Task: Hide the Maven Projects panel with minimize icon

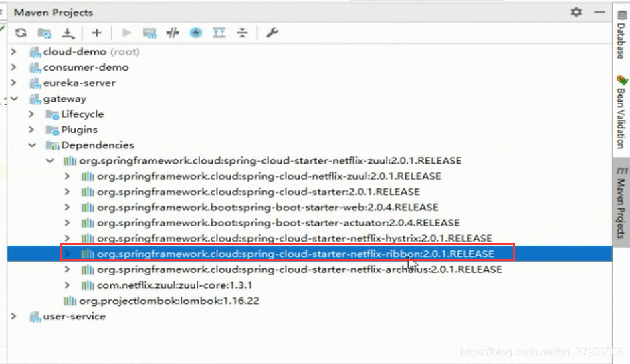Action: (599, 12)
